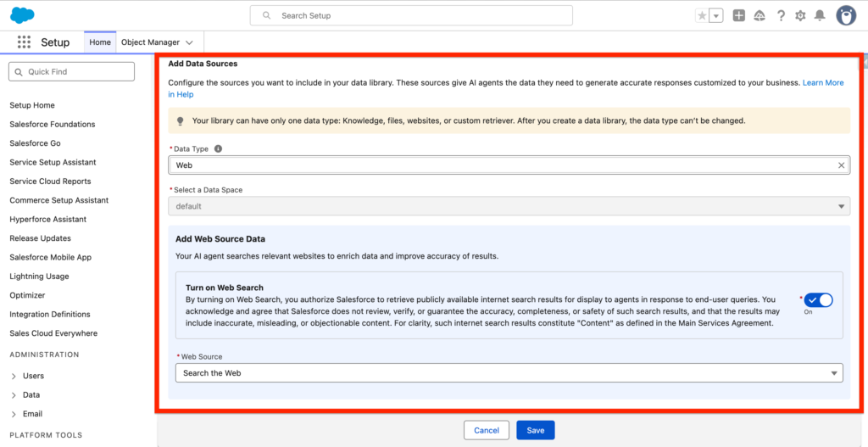868x447 pixels.
Task: Open the notifications bell
Action: [820, 15]
